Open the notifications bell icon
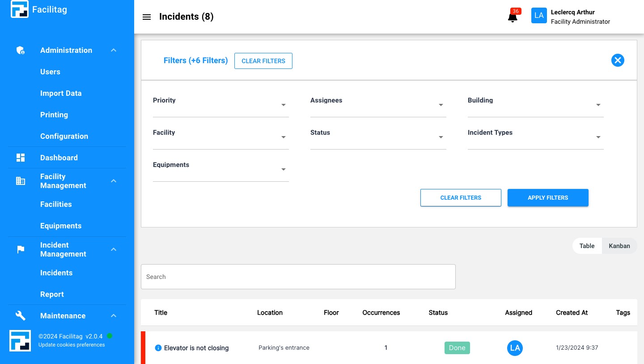Image resolution: width=644 pixels, height=364 pixels. point(513,17)
